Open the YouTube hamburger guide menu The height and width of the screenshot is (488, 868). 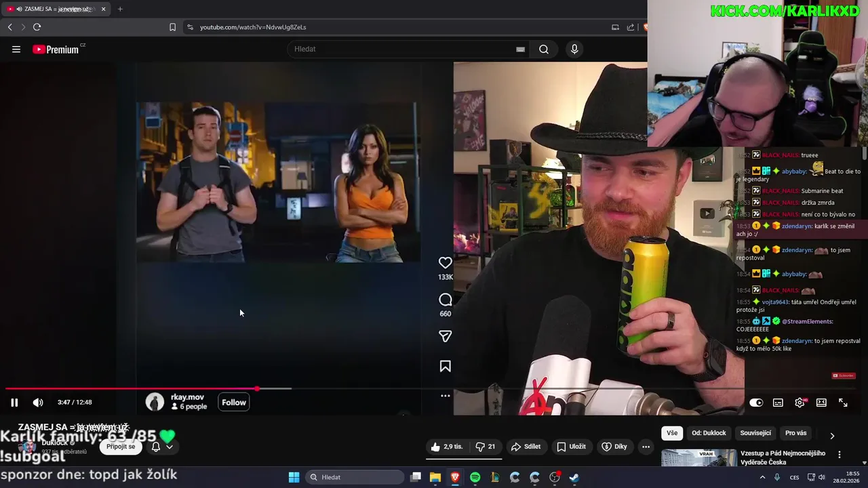pos(16,49)
